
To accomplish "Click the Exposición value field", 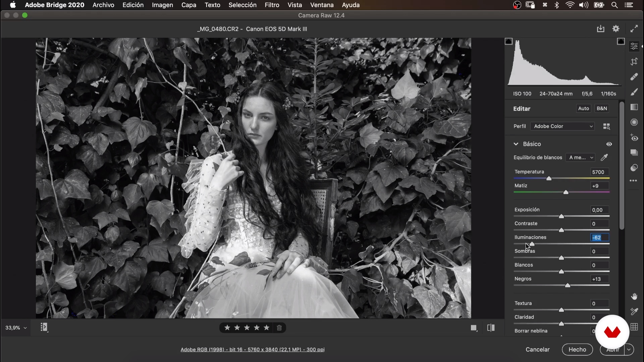I will 599,210.
